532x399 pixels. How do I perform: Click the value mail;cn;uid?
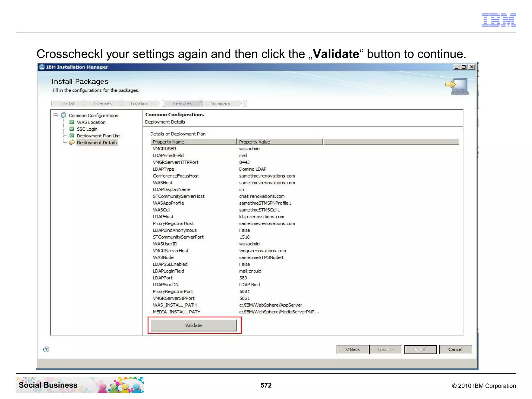click(x=250, y=271)
